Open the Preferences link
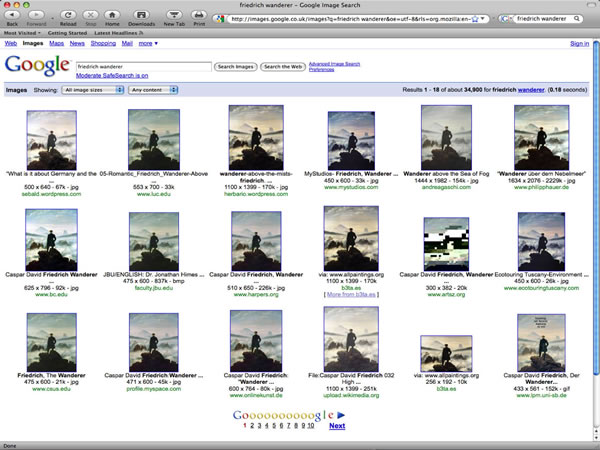The width and height of the screenshot is (600, 450). (321, 70)
